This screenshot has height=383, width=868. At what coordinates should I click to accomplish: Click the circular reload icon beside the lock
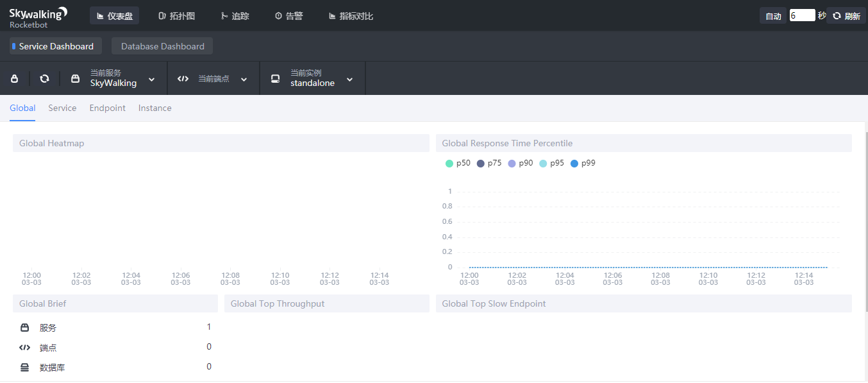tap(44, 79)
